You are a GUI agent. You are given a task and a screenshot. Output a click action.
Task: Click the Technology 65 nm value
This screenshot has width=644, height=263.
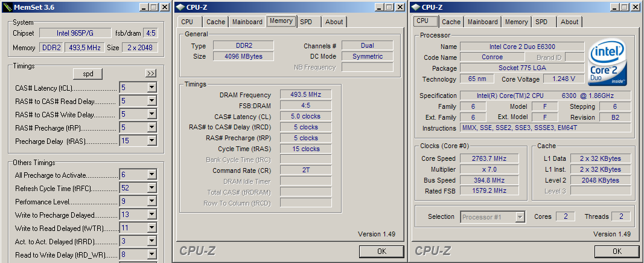477,79
